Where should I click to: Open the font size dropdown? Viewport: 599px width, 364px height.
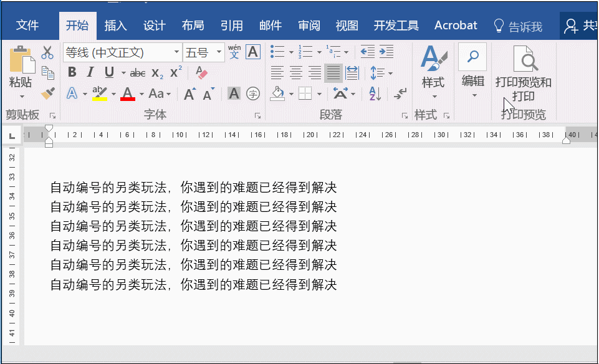219,52
